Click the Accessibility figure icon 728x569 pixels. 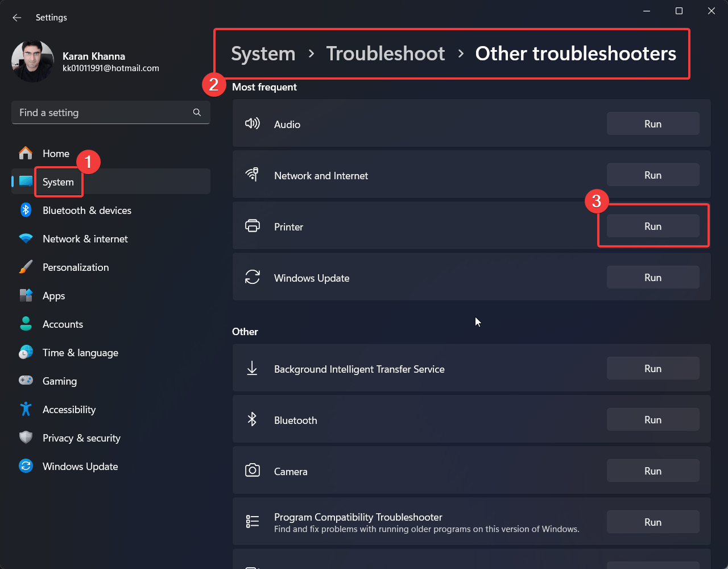(26, 409)
